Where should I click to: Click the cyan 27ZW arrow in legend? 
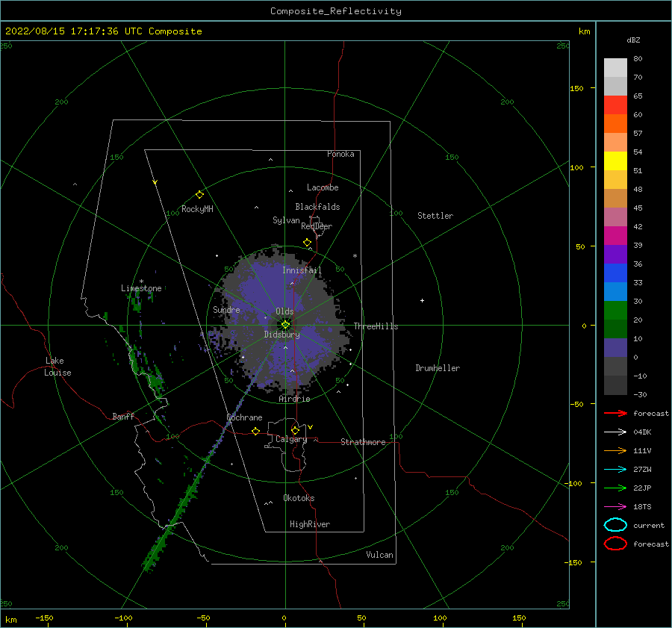(615, 470)
